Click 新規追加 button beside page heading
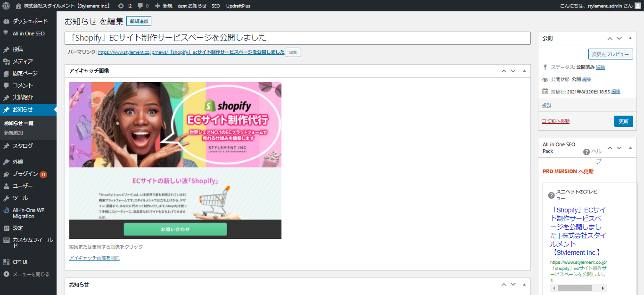The image size is (644, 295). tap(139, 21)
